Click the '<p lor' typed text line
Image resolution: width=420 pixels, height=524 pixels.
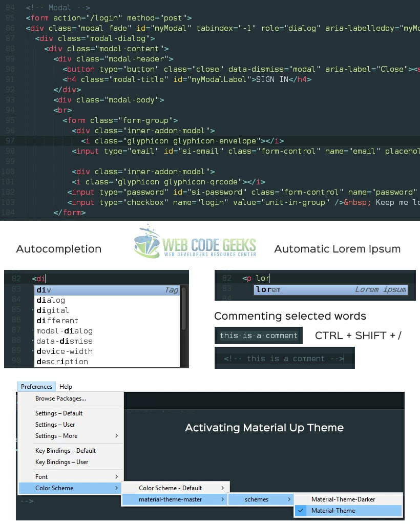[256, 278]
